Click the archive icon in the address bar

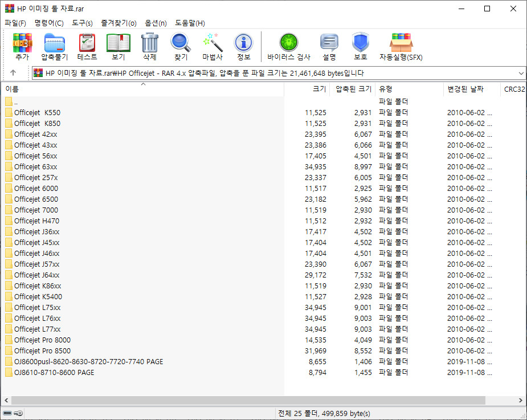[38, 73]
